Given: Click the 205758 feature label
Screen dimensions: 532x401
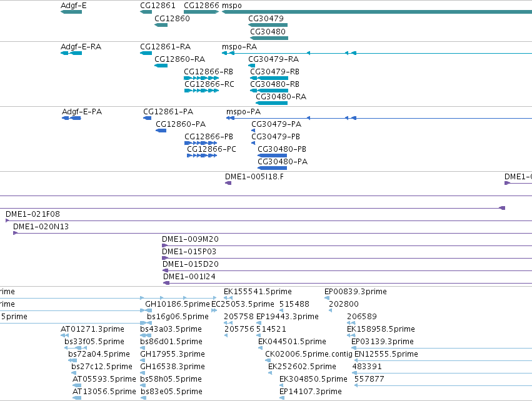Looking at the screenshot, I should 239,317.
